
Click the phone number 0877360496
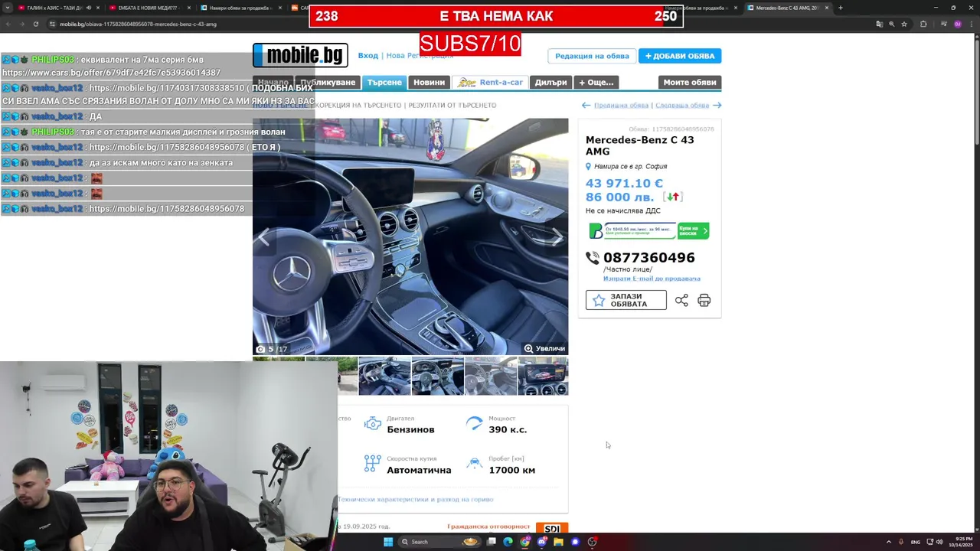pyautogui.click(x=649, y=258)
